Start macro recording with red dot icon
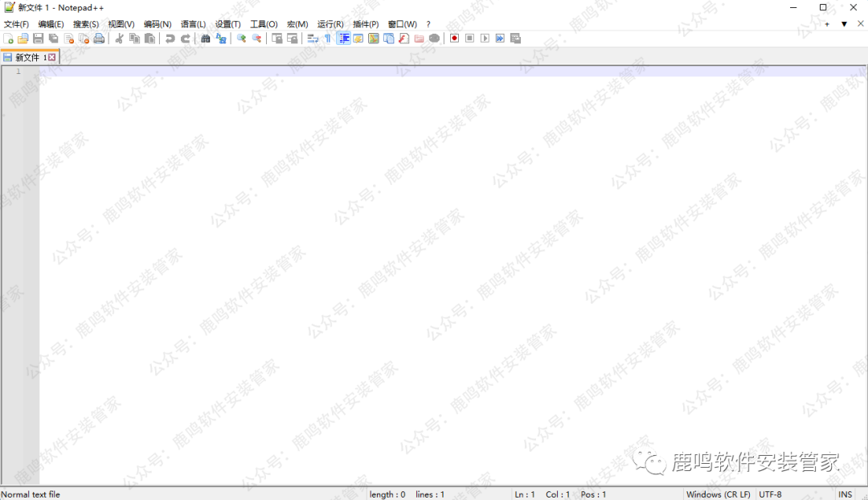The width and height of the screenshot is (868, 500). [454, 39]
